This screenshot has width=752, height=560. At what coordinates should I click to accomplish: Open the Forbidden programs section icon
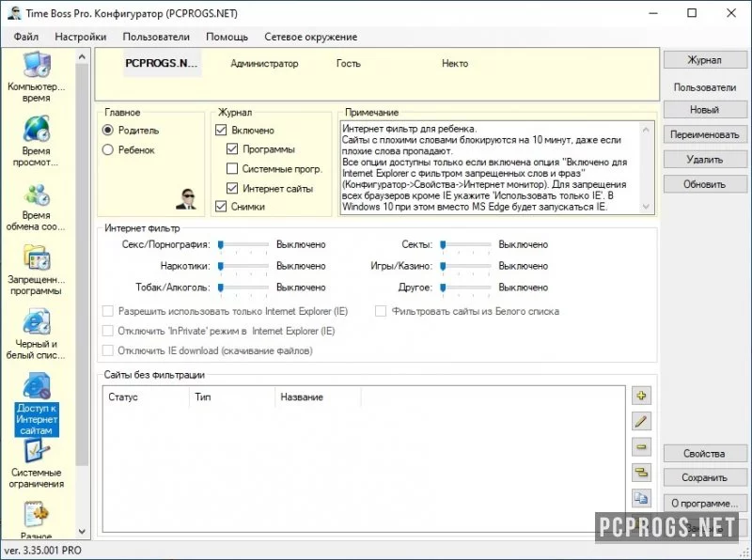pyautogui.click(x=37, y=258)
